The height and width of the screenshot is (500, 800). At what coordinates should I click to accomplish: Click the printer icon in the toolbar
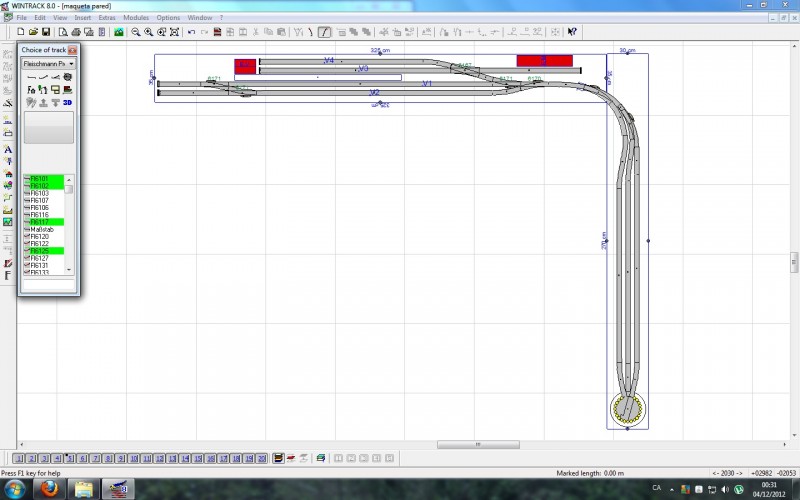(76, 32)
